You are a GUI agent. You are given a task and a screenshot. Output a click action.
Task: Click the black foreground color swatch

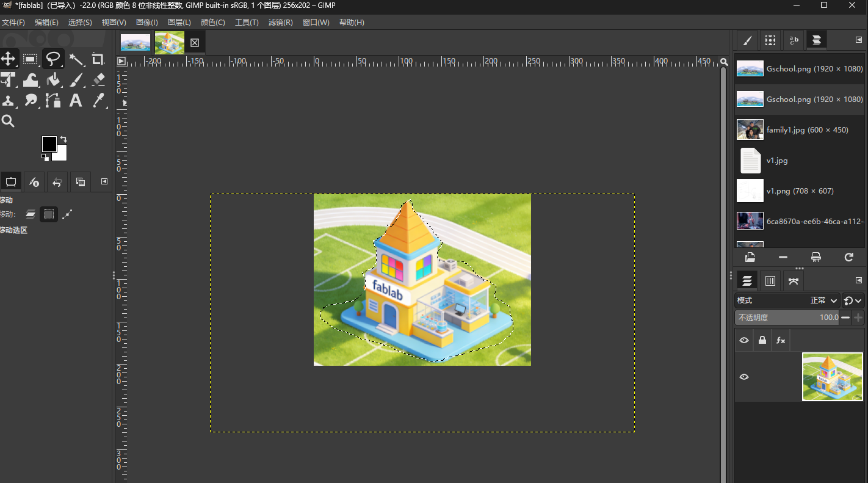pyautogui.click(x=49, y=144)
